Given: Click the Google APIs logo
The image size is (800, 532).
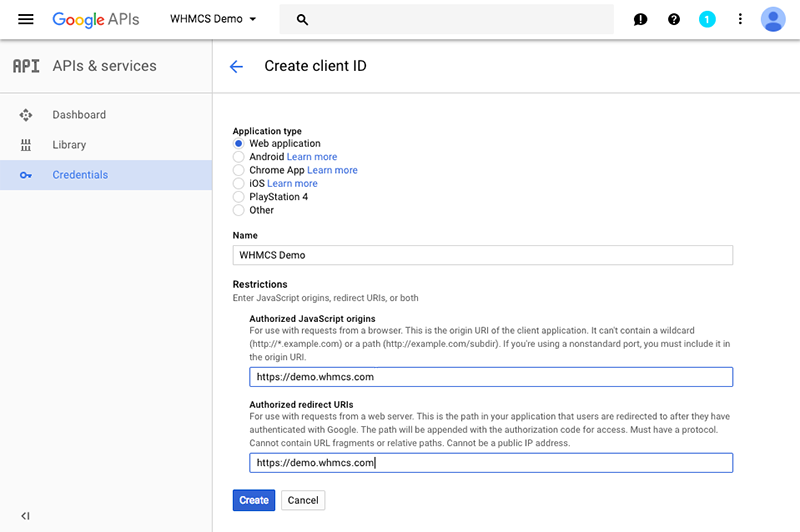Looking at the screenshot, I should 96,19.
